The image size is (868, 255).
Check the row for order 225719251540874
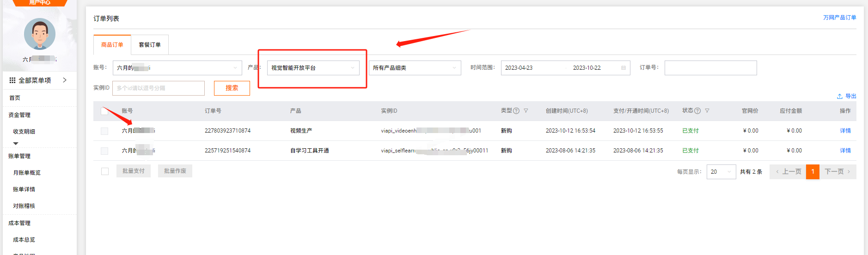click(x=104, y=151)
